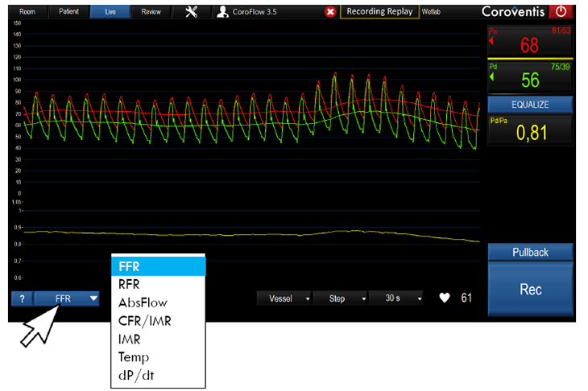Click the question mark help button
This screenshot has width=588, height=391.
click(22, 298)
